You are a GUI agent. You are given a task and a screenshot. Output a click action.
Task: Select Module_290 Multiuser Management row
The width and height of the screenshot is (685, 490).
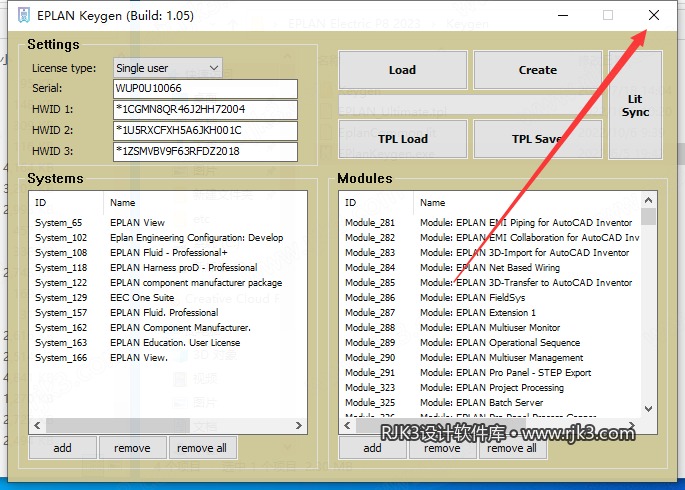tap(490, 358)
